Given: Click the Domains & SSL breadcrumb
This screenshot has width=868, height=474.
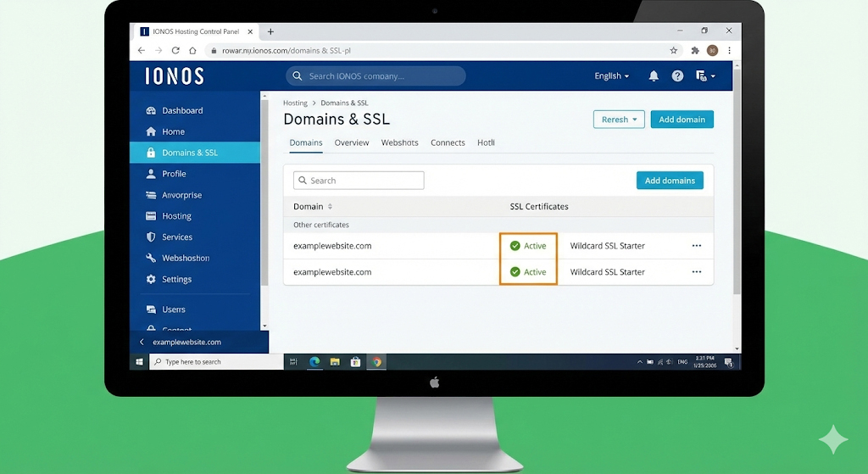Looking at the screenshot, I should 344,103.
